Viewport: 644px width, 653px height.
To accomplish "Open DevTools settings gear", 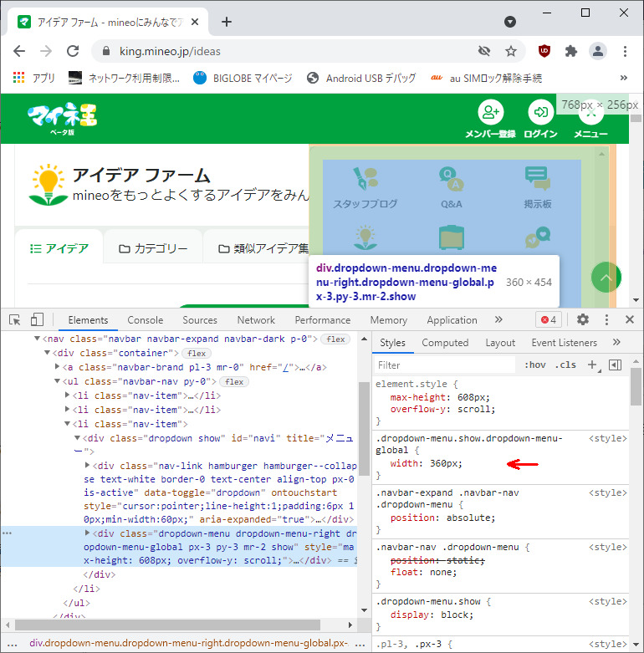I will (x=583, y=319).
